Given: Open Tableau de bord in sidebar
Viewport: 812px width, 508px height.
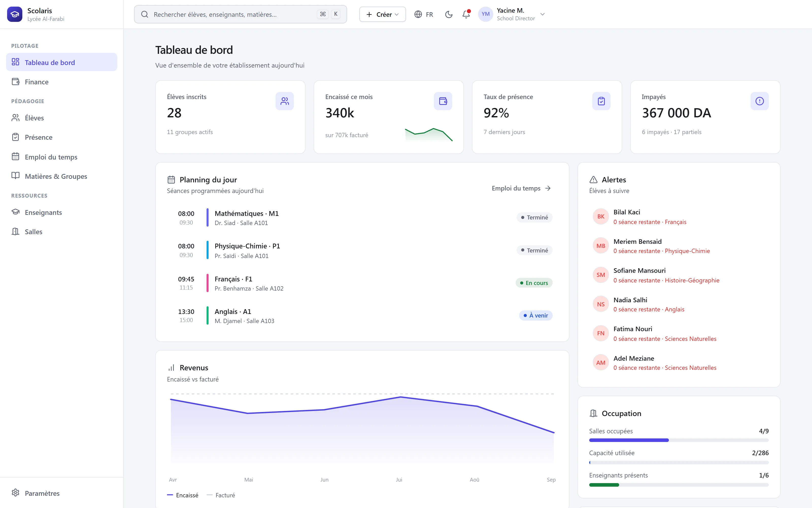Looking at the screenshot, I should pos(62,62).
